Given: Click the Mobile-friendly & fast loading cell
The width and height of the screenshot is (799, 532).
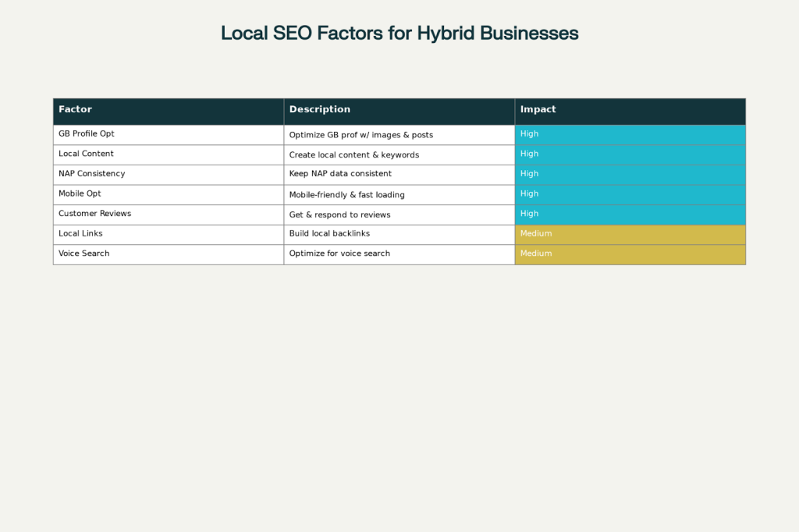Looking at the screenshot, I should coord(346,194).
